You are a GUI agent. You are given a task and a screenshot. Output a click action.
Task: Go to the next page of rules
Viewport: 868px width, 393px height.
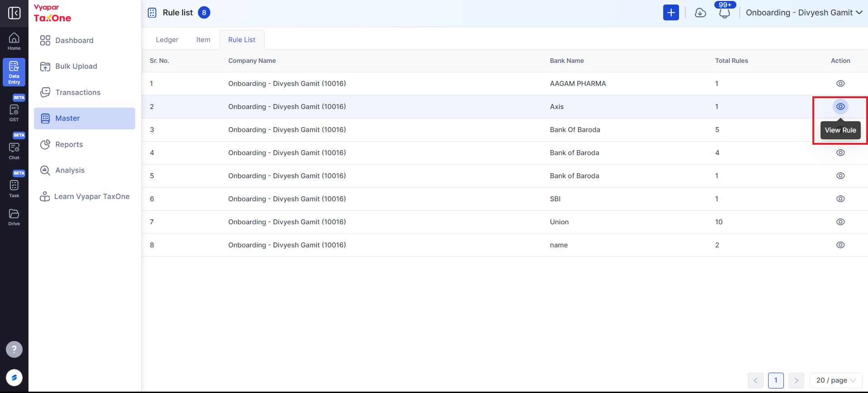point(796,380)
